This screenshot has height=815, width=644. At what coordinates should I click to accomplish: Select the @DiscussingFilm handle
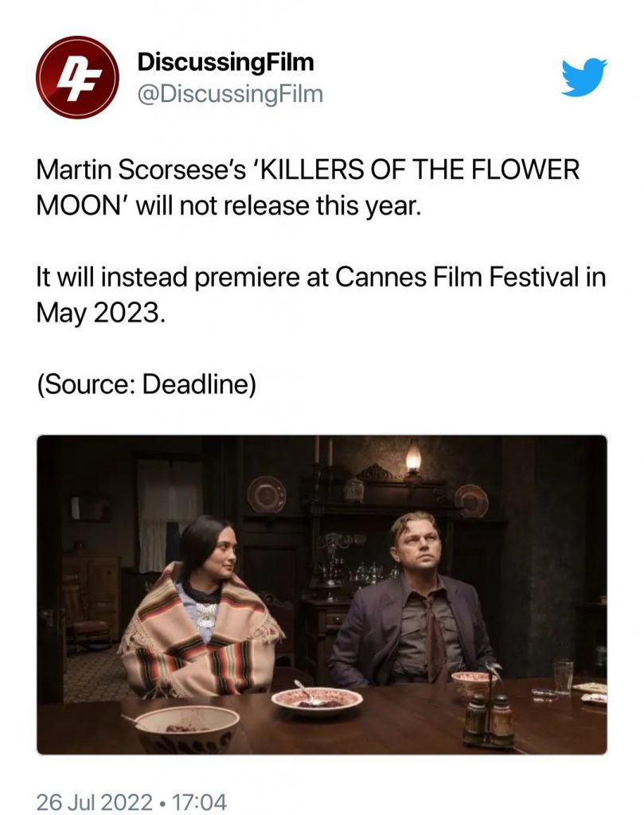230,94
